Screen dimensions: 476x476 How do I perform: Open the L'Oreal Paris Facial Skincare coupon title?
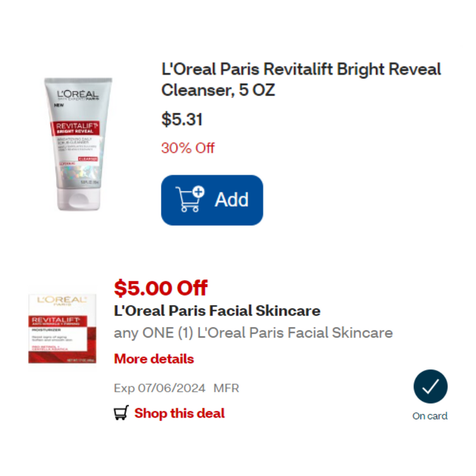[x=217, y=311]
